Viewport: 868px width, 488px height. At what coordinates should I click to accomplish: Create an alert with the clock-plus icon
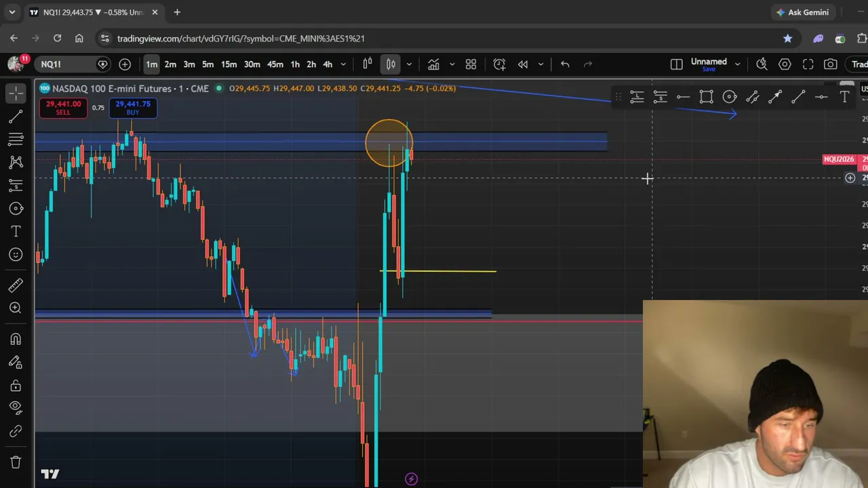tap(500, 64)
